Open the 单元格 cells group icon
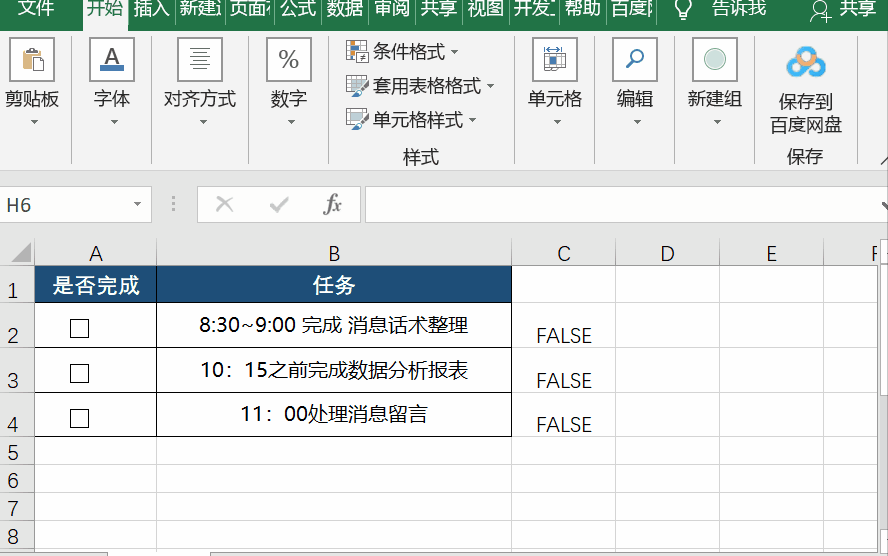Screen dimensions: 888x556 (x=555, y=59)
